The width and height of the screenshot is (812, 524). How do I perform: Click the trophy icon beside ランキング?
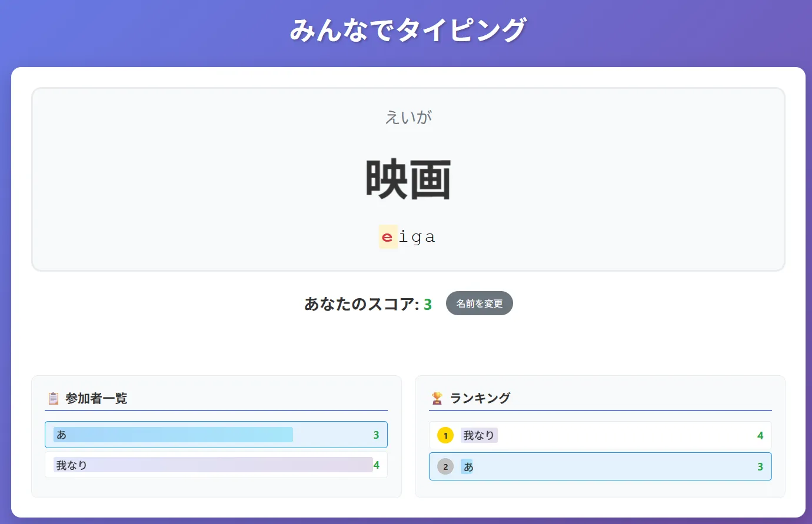coord(437,398)
